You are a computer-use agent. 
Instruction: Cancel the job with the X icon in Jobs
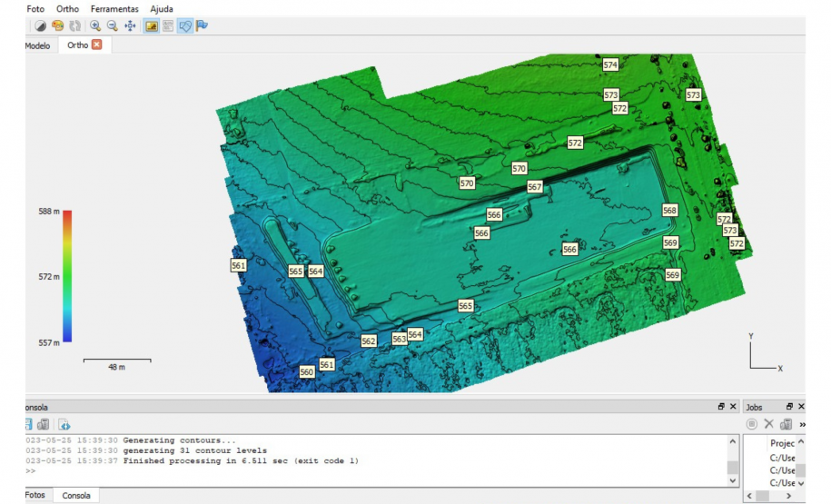768,424
